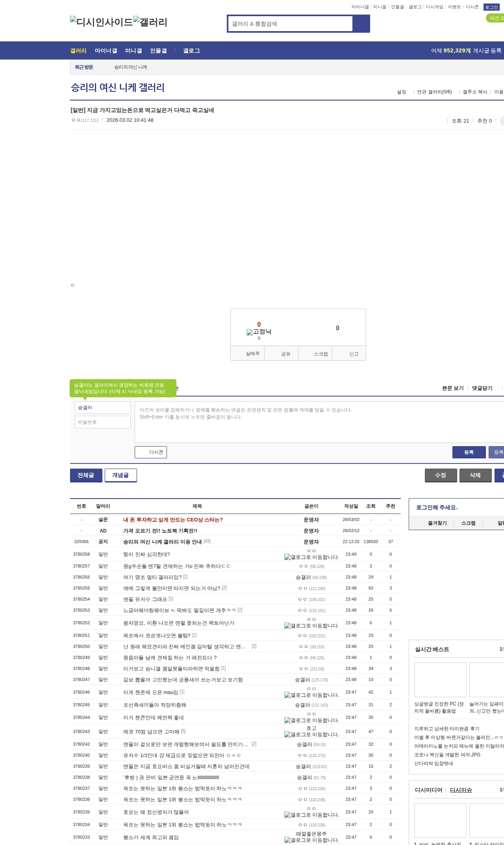Click the 디시콘 sticker button under the comment box
The height and width of the screenshot is (845, 504).
pos(151,452)
